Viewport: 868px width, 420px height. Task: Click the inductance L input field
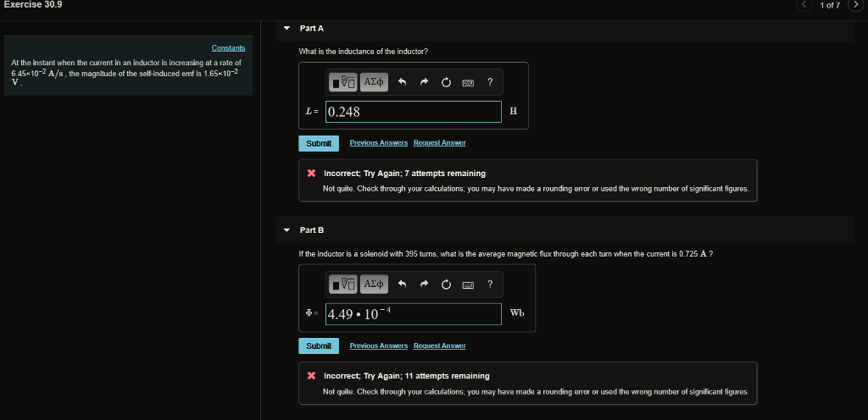click(414, 112)
